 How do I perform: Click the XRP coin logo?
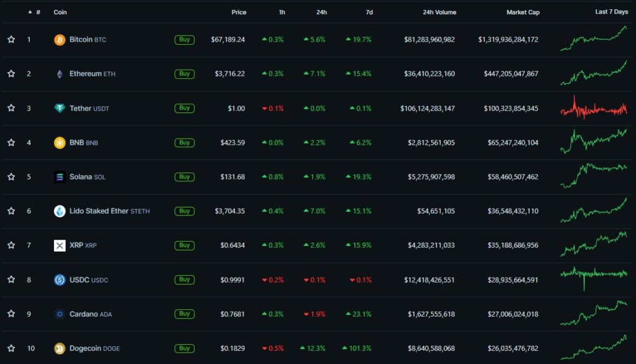[x=60, y=245]
